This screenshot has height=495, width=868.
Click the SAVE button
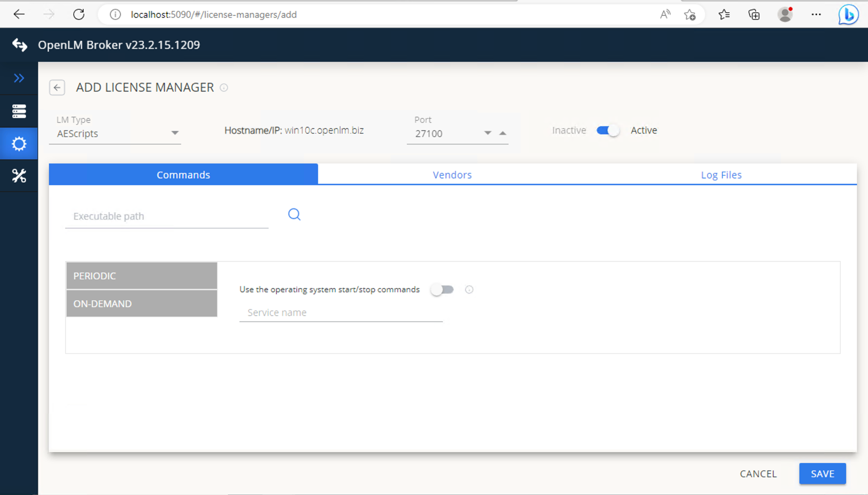(x=822, y=473)
